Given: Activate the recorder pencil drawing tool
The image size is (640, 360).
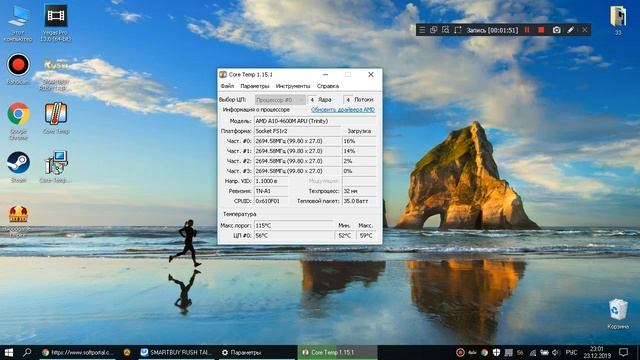Looking at the screenshot, I should 571,30.
